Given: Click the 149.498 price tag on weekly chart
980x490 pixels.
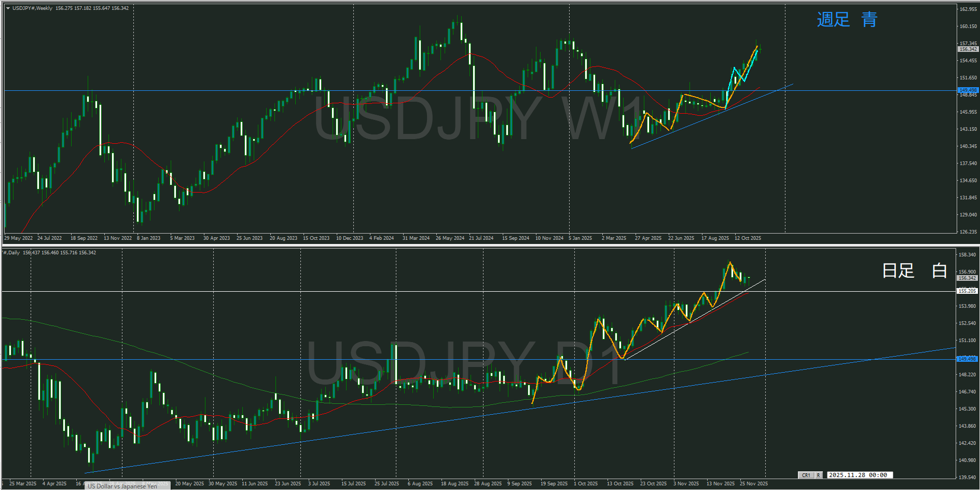Looking at the screenshot, I should click(968, 90).
